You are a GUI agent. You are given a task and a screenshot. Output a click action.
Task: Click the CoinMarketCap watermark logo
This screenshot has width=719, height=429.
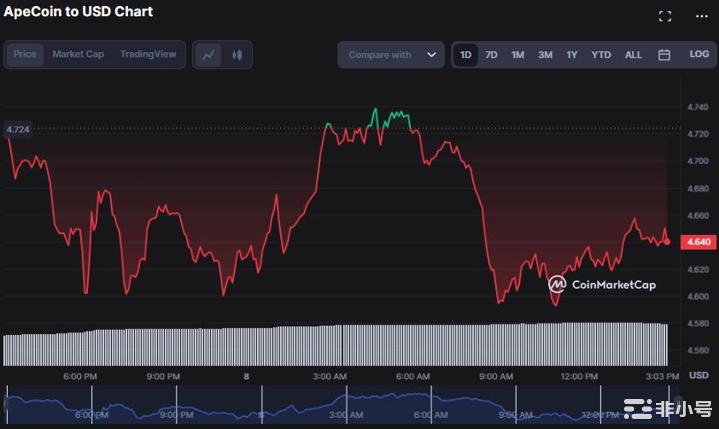(602, 285)
